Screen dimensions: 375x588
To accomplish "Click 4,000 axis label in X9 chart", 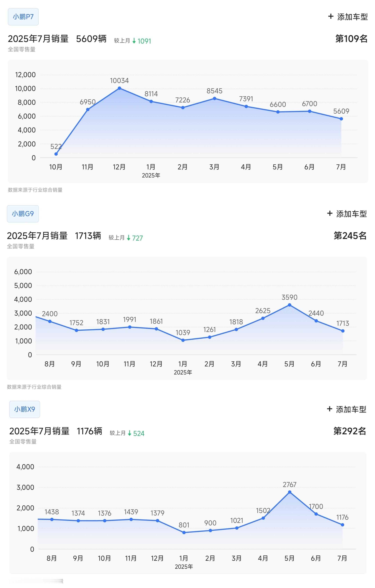I will pyautogui.click(x=25, y=467).
